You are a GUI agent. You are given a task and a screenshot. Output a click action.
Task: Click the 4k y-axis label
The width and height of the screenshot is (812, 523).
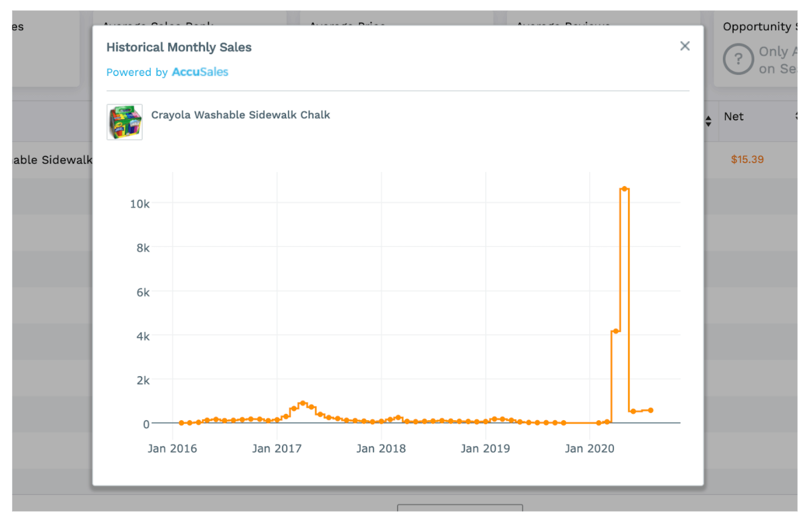(143, 336)
